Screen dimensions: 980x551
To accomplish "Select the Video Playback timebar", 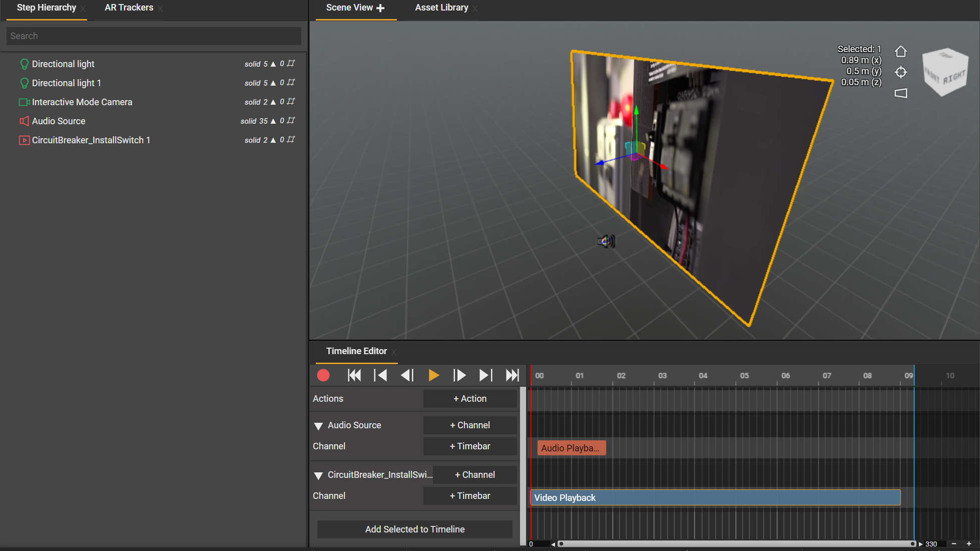I will (715, 497).
